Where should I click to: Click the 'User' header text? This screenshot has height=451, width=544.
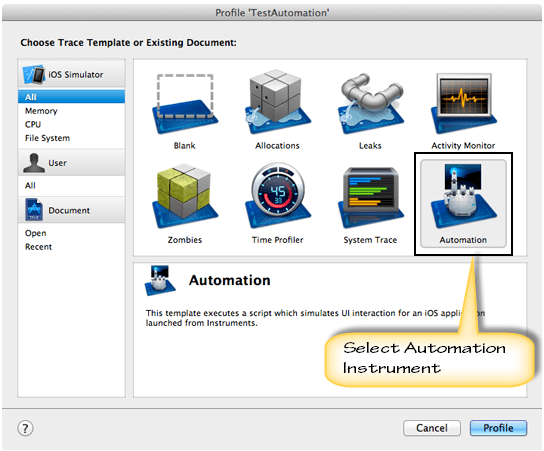57,163
